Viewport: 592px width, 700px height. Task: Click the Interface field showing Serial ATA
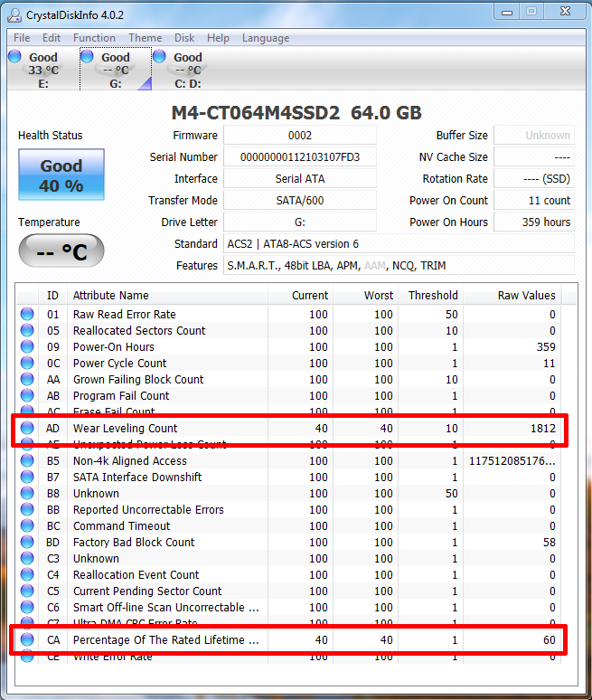300,178
